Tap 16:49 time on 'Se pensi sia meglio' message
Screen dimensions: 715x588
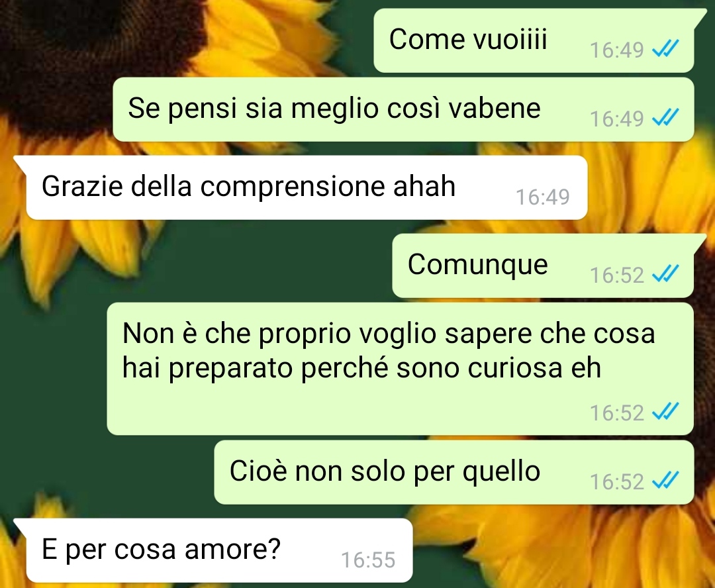point(616,119)
